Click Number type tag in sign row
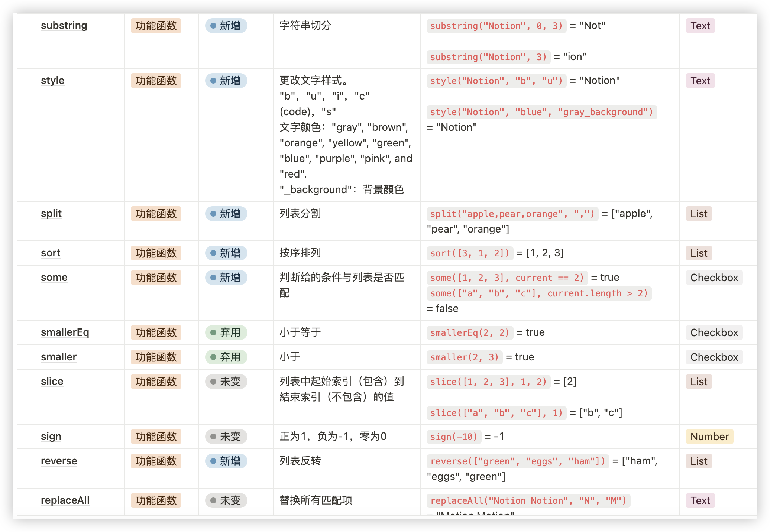This screenshot has height=532, width=770. [x=709, y=437]
